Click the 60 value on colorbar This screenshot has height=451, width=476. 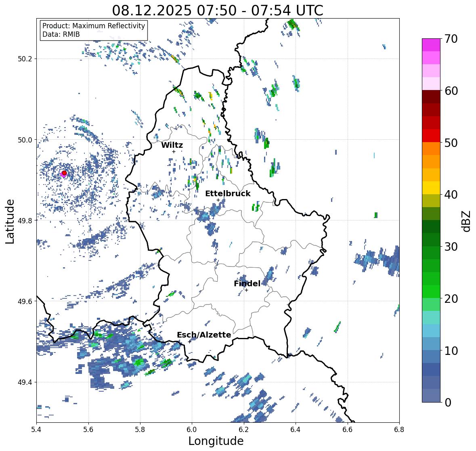(451, 91)
